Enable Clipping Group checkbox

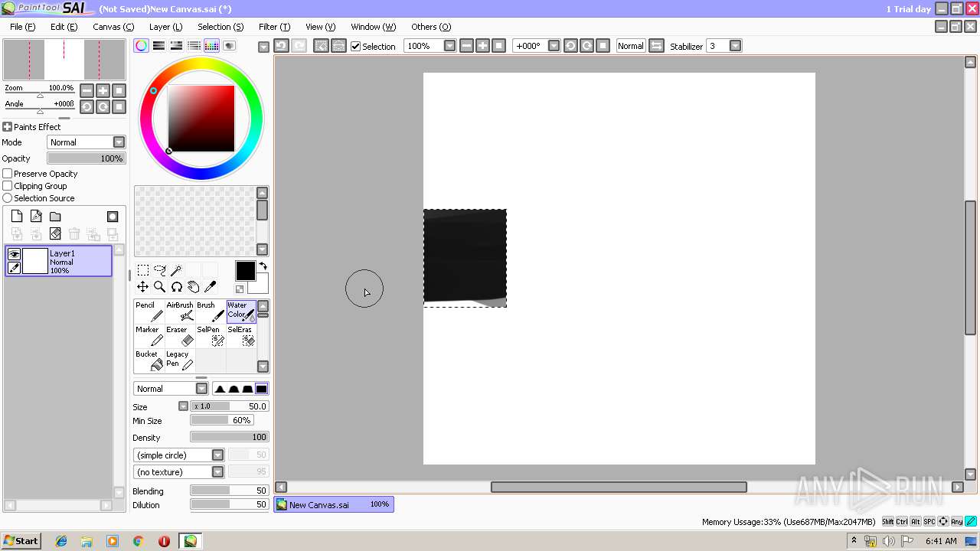click(8, 186)
